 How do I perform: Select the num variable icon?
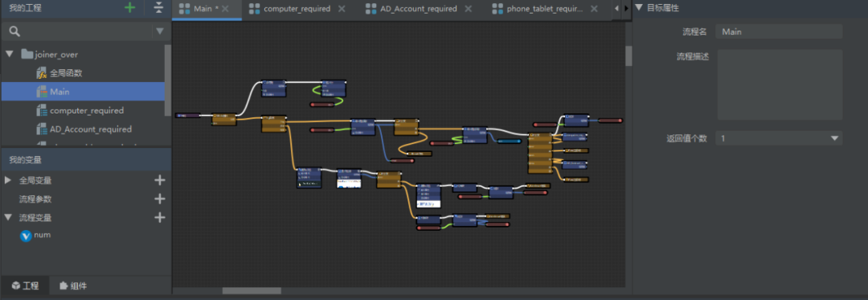click(26, 235)
